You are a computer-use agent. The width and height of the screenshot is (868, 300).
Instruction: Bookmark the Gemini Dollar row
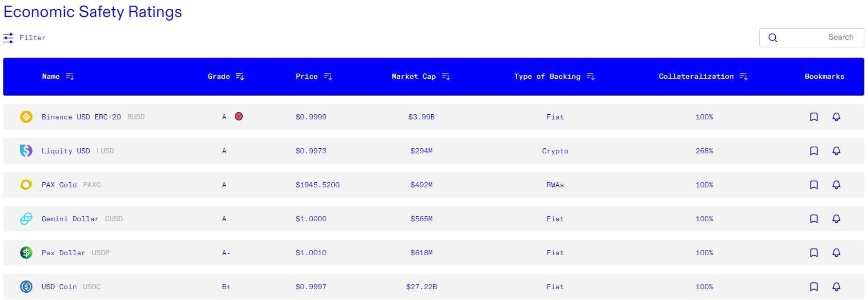(x=814, y=219)
